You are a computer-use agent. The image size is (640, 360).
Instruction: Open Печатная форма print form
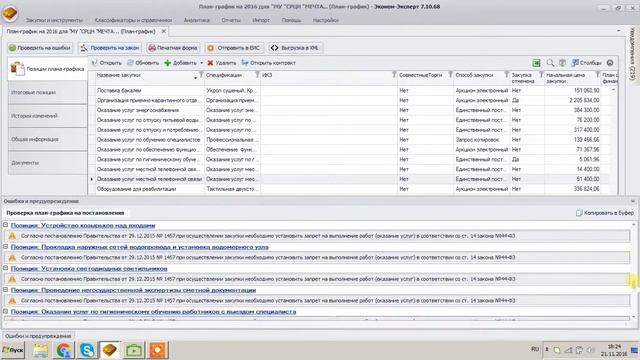(173, 48)
